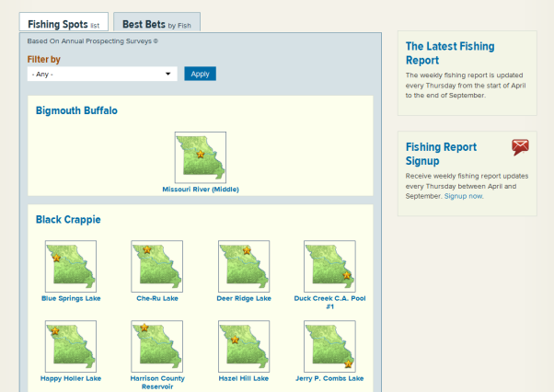Click the red envelope signup icon
554x392 pixels.
tap(521, 147)
